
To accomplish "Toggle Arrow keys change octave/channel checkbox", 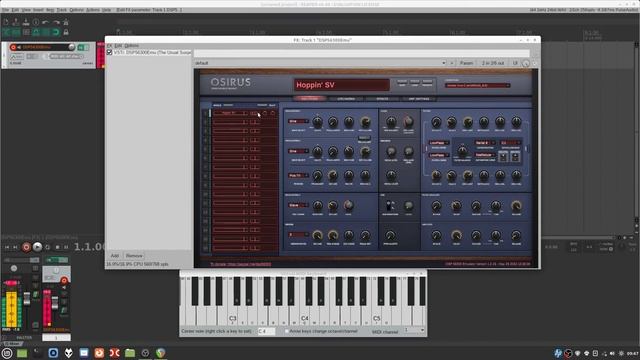I will [x=287, y=331].
